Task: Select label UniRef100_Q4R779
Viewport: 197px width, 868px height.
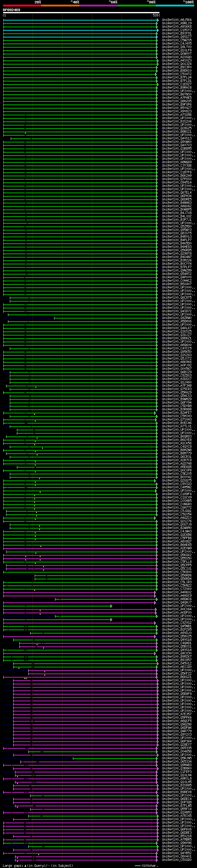Action: (x=177, y=731)
